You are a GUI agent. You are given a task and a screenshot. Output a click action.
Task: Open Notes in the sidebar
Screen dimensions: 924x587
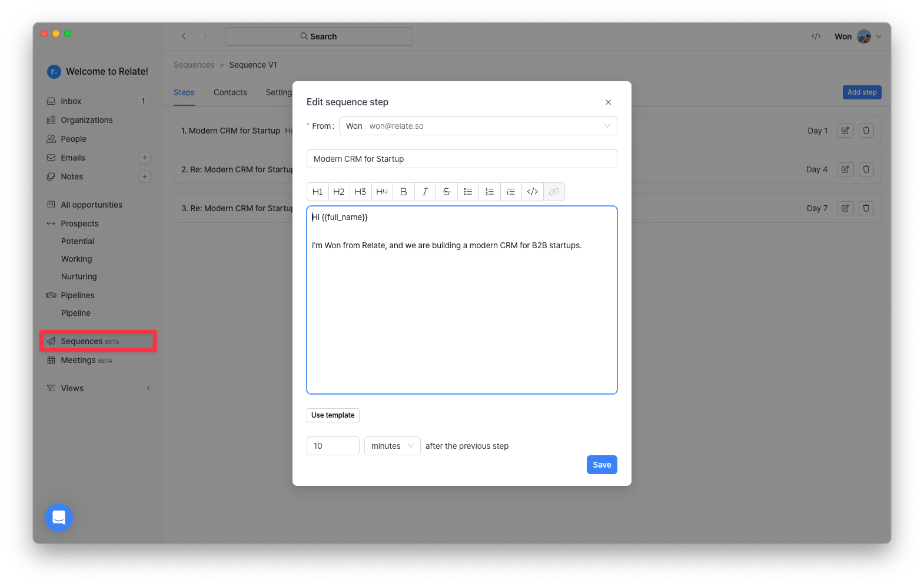coord(72,176)
